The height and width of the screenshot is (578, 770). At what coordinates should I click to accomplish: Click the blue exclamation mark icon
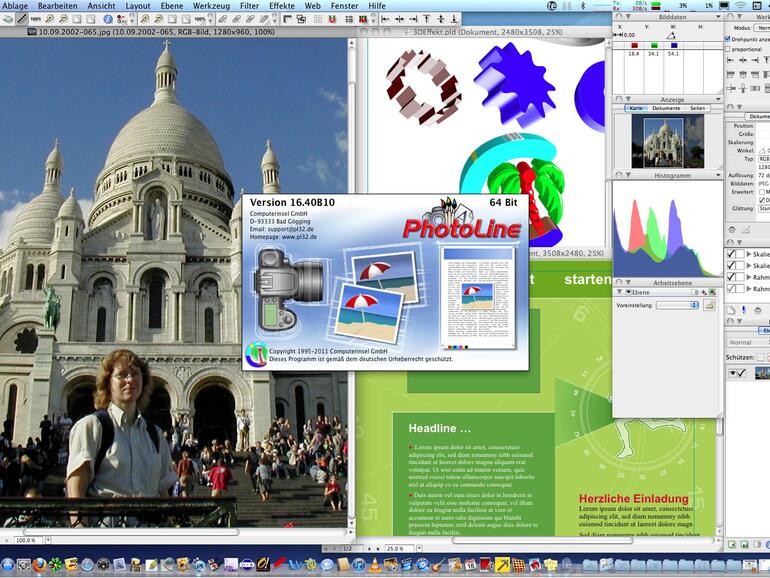click(x=743, y=310)
